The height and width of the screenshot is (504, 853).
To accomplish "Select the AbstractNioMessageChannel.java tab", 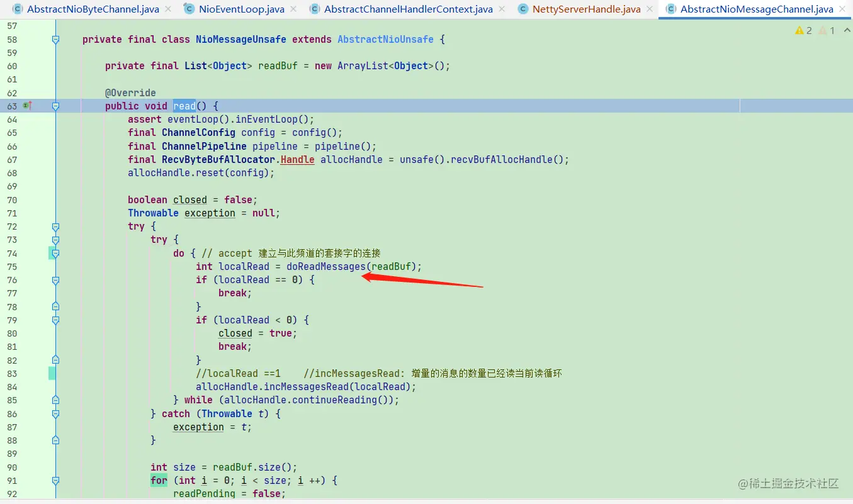I will (x=757, y=9).
